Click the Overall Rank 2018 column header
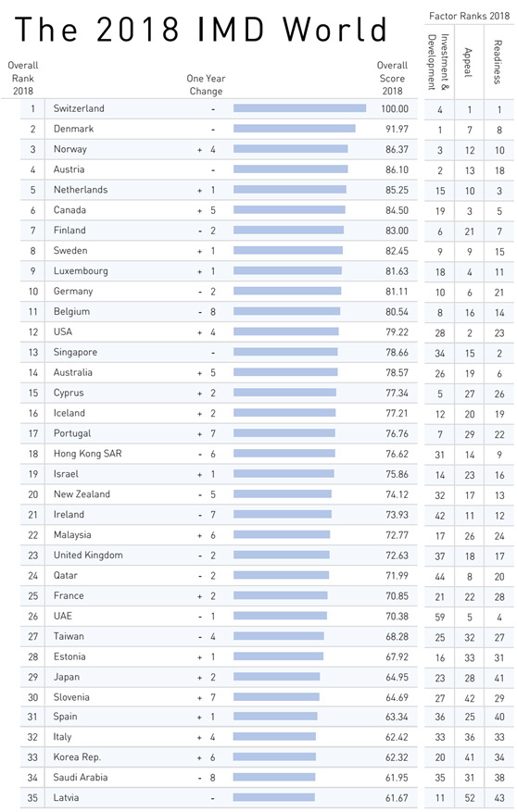This screenshot has width=517, height=812. [23, 78]
